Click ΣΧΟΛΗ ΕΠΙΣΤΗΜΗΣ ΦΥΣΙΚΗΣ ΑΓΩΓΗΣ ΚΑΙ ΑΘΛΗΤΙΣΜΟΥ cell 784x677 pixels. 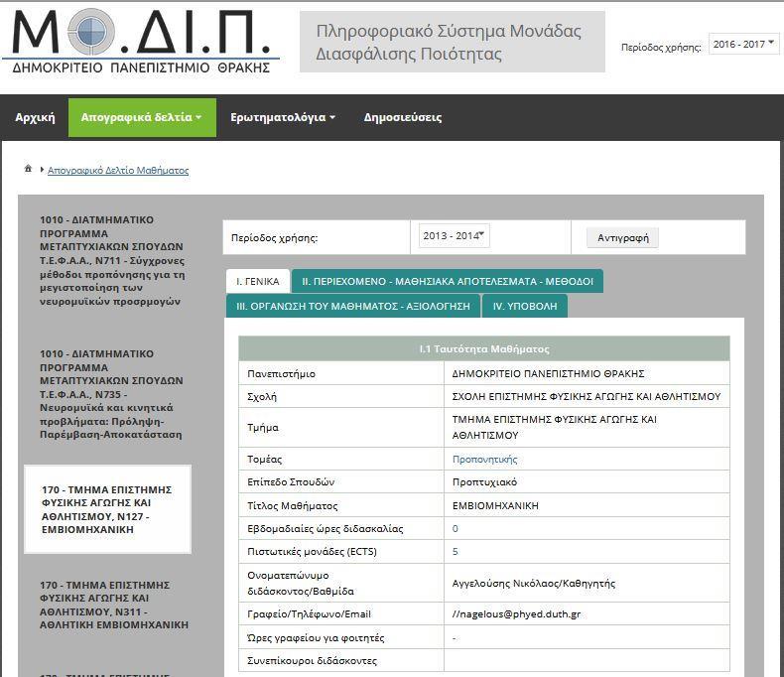pos(587,396)
